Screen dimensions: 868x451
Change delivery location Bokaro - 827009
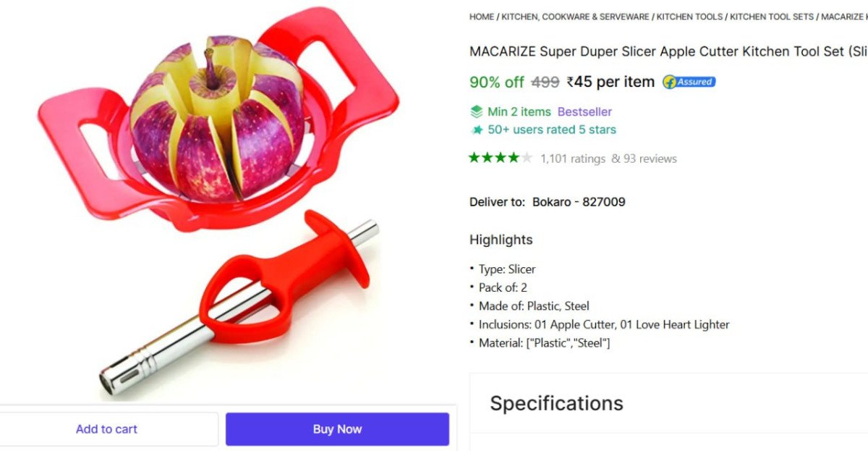point(579,202)
